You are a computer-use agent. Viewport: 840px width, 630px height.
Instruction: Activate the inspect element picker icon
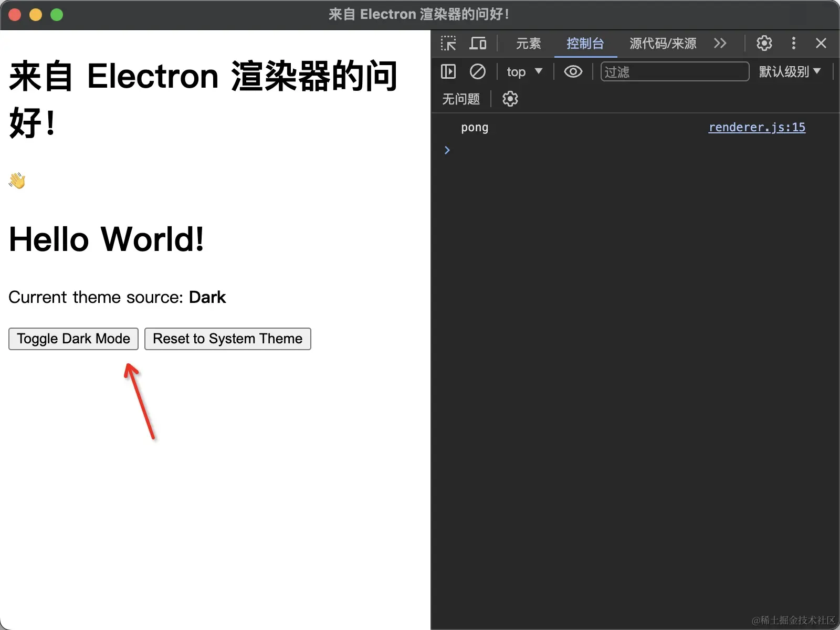pyautogui.click(x=448, y=43)
